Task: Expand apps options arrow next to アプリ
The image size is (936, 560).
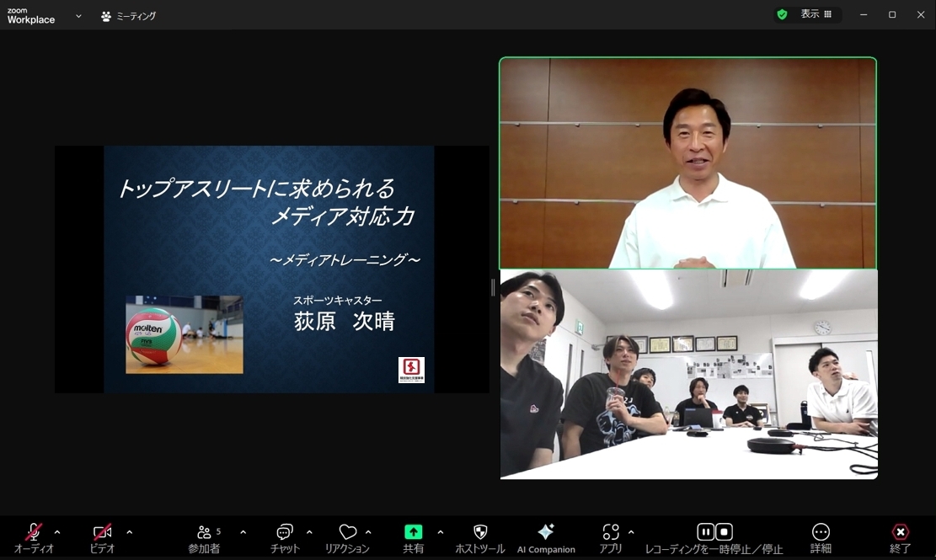Action: tap(631, 532)
